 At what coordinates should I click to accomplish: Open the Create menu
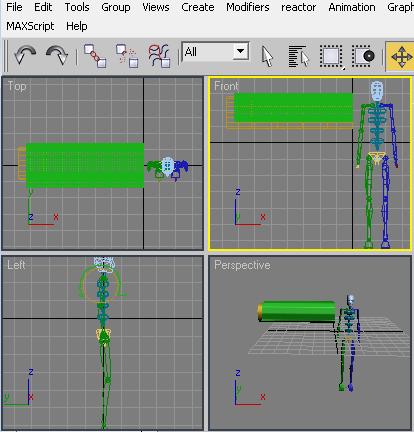pyautogui.click(x=198, y=7)
